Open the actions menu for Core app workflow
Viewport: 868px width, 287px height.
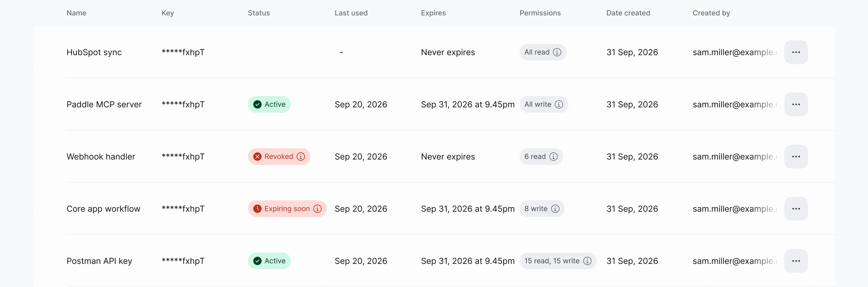click(x=796, y=209)
